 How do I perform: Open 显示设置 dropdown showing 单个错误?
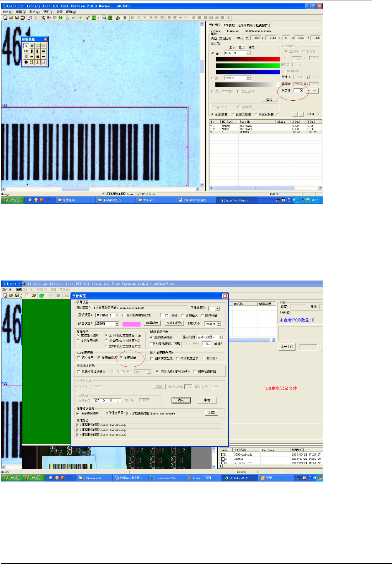(117, 315)
